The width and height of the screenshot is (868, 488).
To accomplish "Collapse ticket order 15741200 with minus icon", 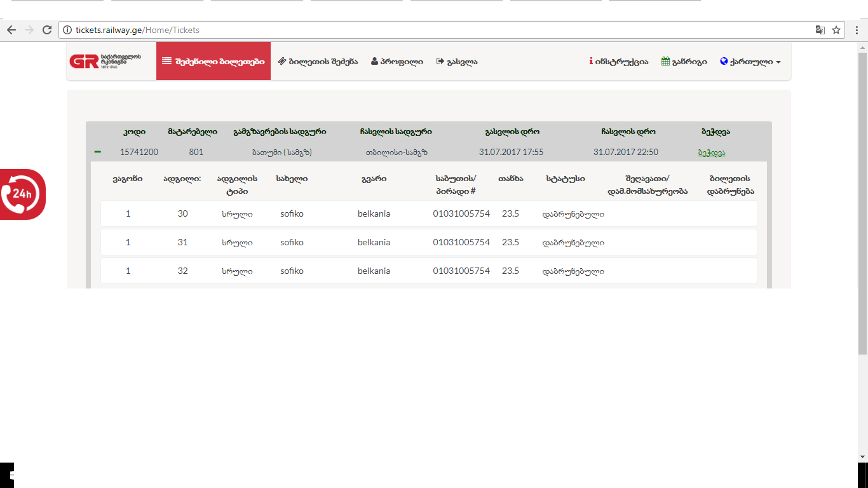I will [x=98, y=152].
